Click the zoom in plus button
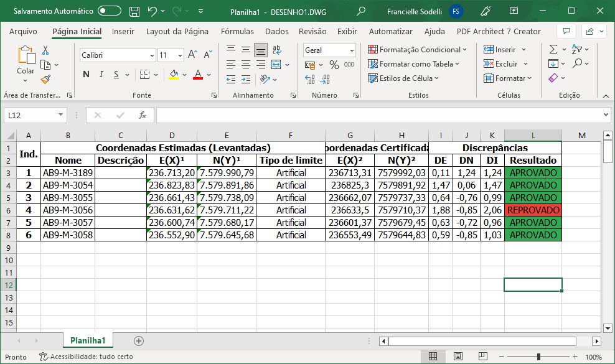The height and width of the screenshot is (364, 615). pyautogui.click(x=575, y=357)
